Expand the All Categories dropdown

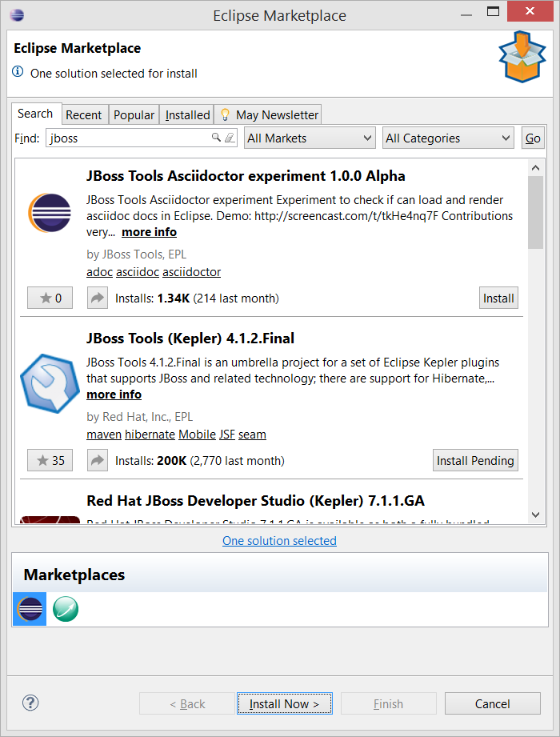pos(448,138)
